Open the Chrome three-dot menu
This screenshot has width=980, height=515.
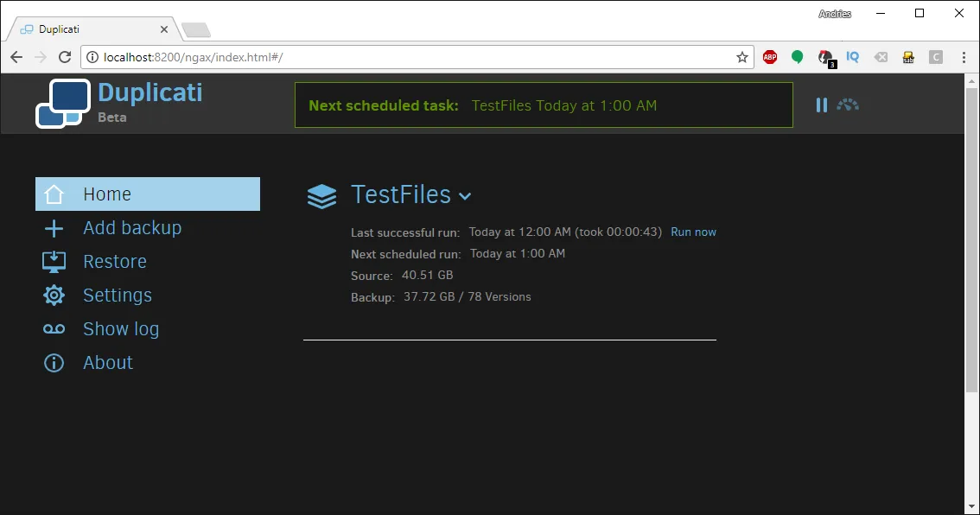(x=964, y=58)
